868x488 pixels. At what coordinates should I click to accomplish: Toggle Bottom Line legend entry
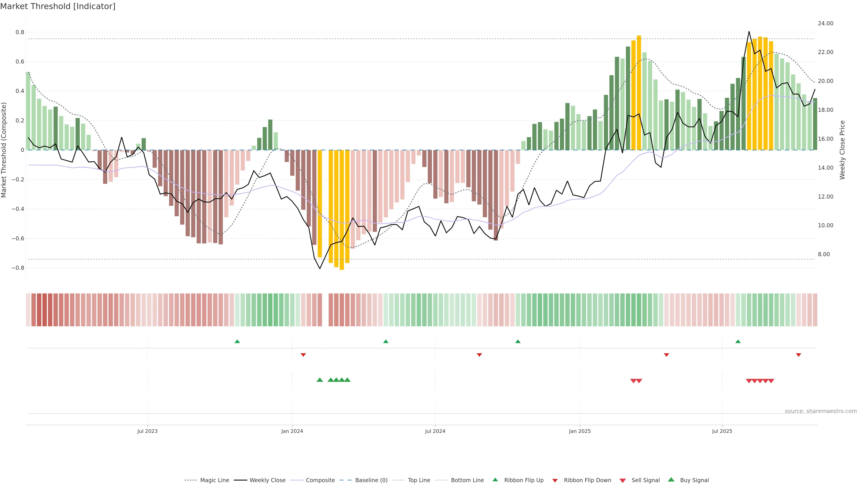pyautogui.click(x=467, y=480)
